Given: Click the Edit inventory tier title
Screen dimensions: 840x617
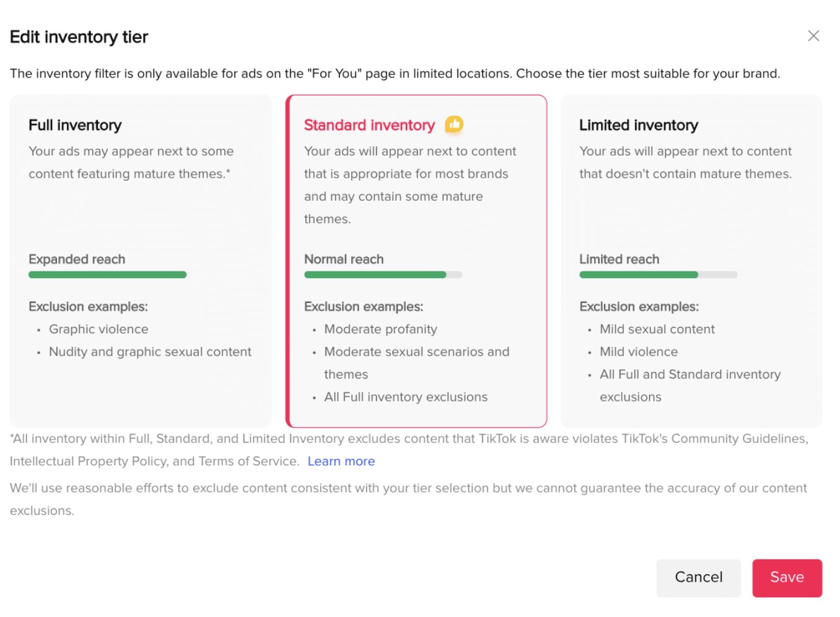Looking at the screenshot, I should (x=79, y=37).
